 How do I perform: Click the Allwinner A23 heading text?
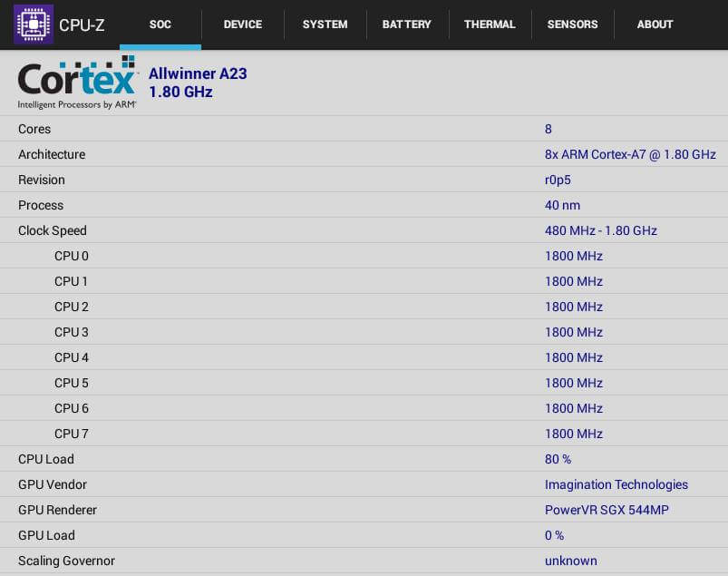198,74
